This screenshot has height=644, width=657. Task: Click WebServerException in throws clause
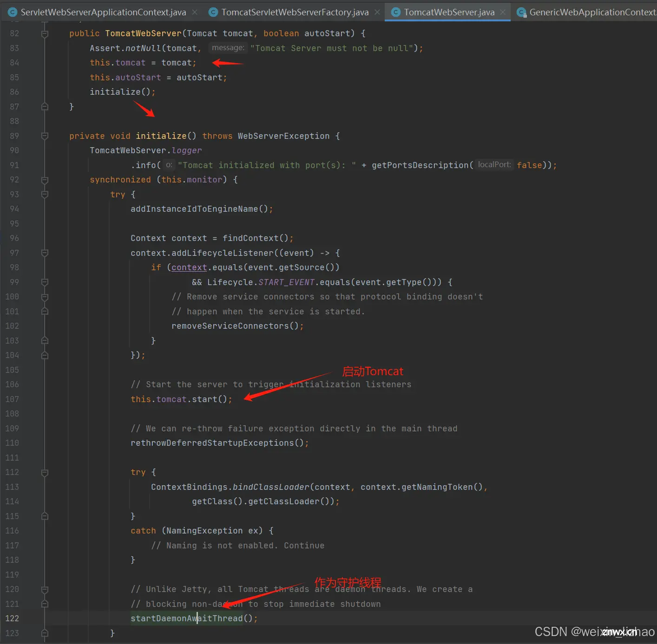(x=283, y=136)
